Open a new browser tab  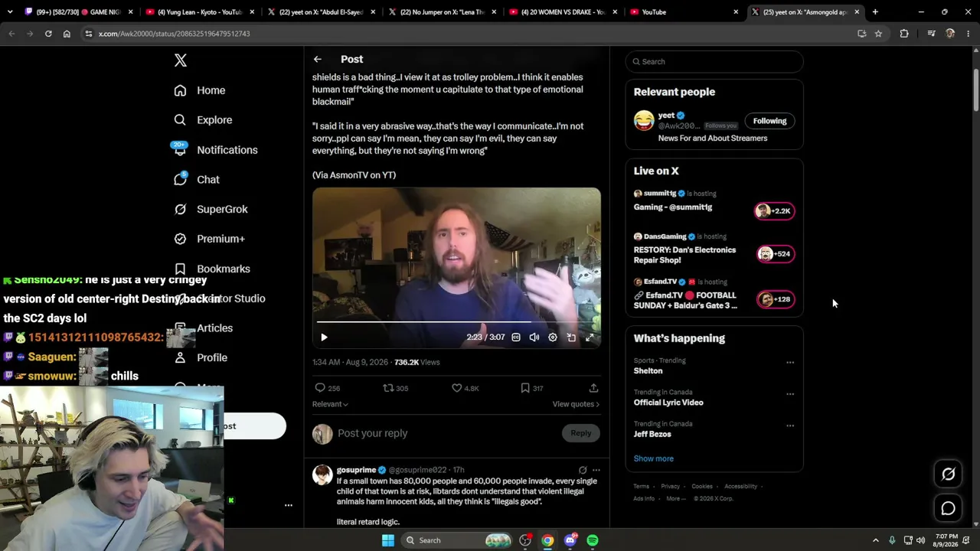coord(875,12)
